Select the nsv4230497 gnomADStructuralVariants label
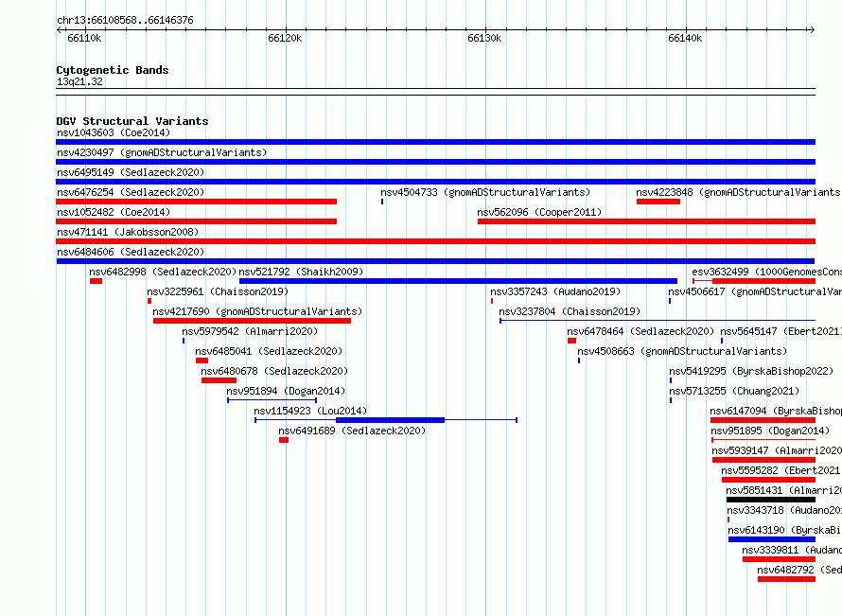 pyautogui.click(x=162, y=152)
